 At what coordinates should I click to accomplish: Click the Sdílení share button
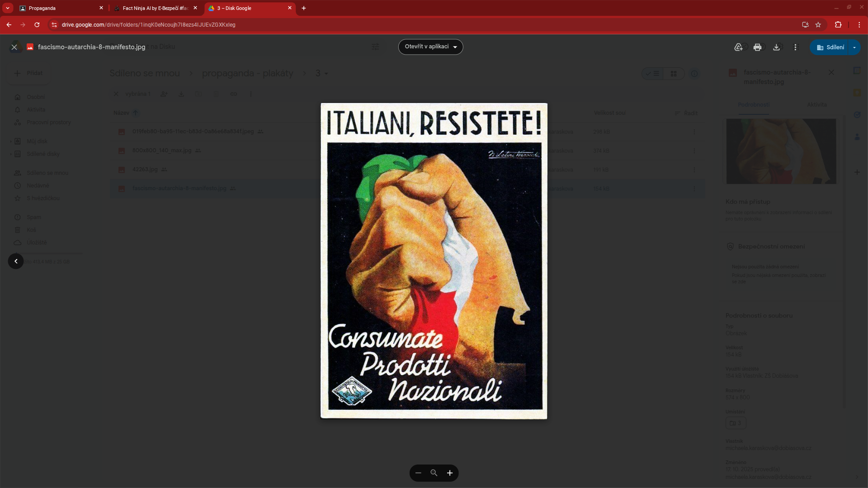830,47
